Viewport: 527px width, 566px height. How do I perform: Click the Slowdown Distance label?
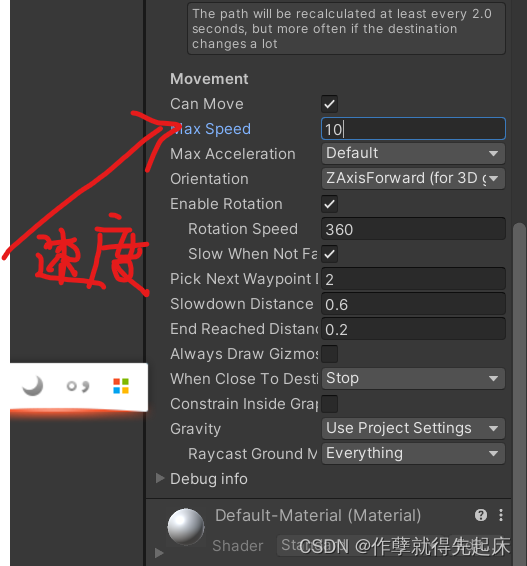pos(242,304)
